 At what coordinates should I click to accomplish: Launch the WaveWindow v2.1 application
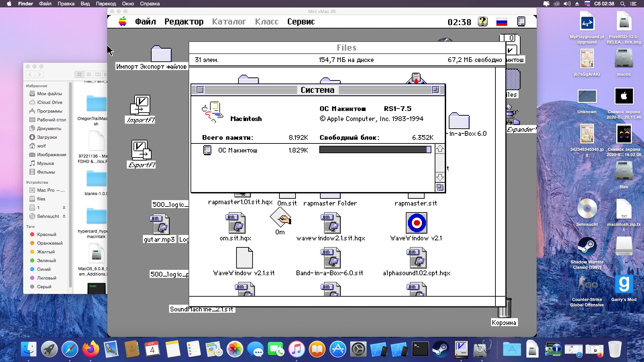417,223
